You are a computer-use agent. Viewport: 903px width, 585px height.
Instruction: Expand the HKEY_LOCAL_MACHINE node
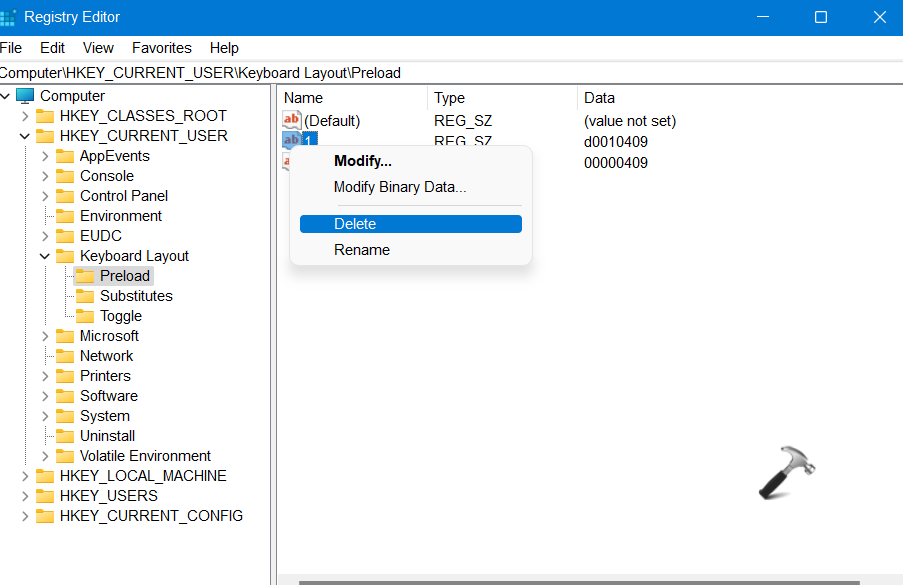25,476
